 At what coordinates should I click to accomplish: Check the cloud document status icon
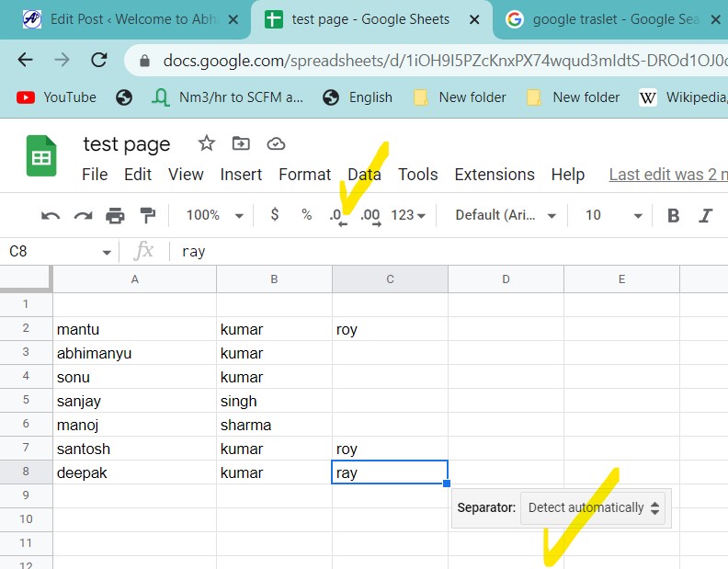coord(276,144)
